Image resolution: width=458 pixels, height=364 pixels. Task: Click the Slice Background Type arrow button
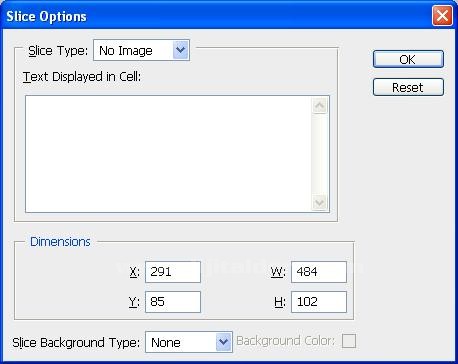coord(224,342)
